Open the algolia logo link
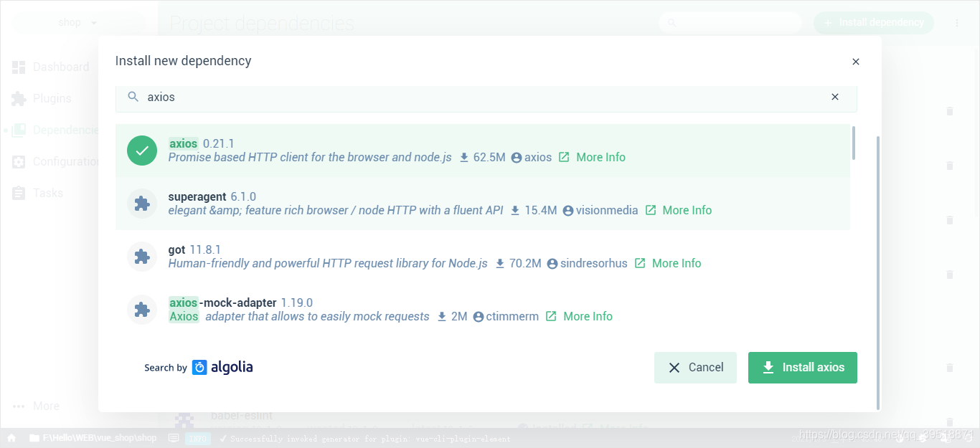This screenshot has width=980, height=448. point(222,367)
